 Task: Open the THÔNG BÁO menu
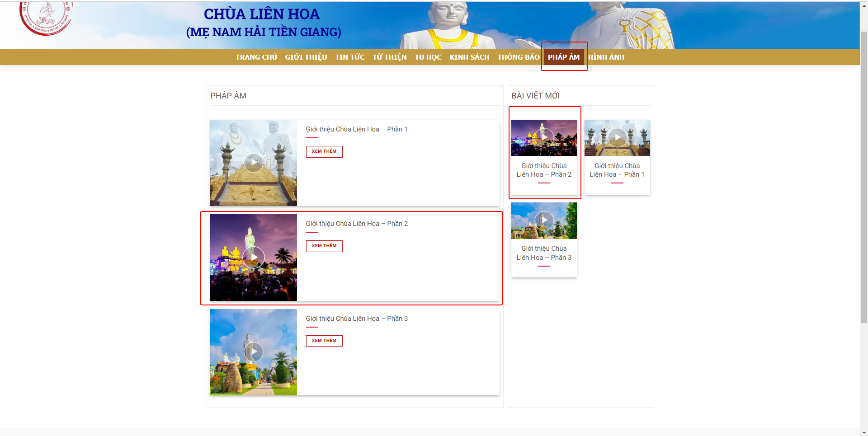point(519,57)
